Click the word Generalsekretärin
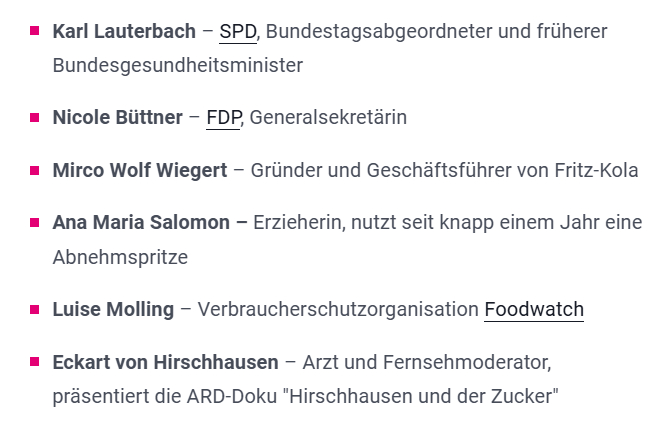 tap(328, 118)
